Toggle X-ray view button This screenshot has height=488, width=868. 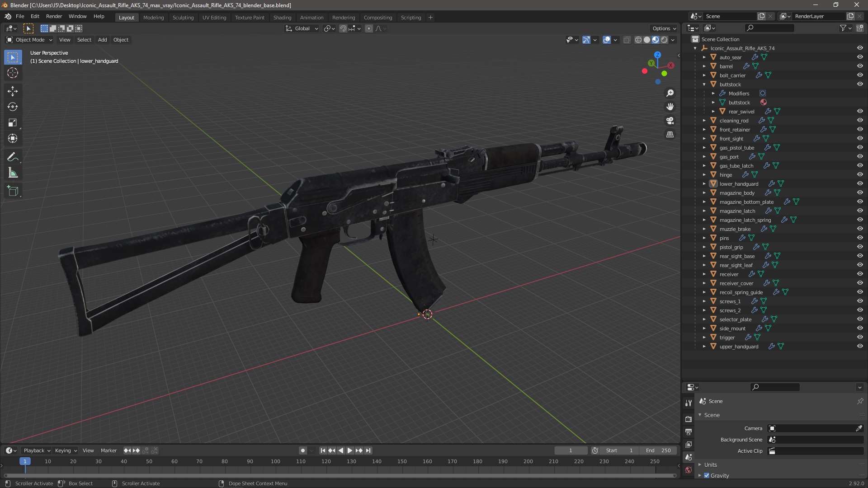point(627,40)
